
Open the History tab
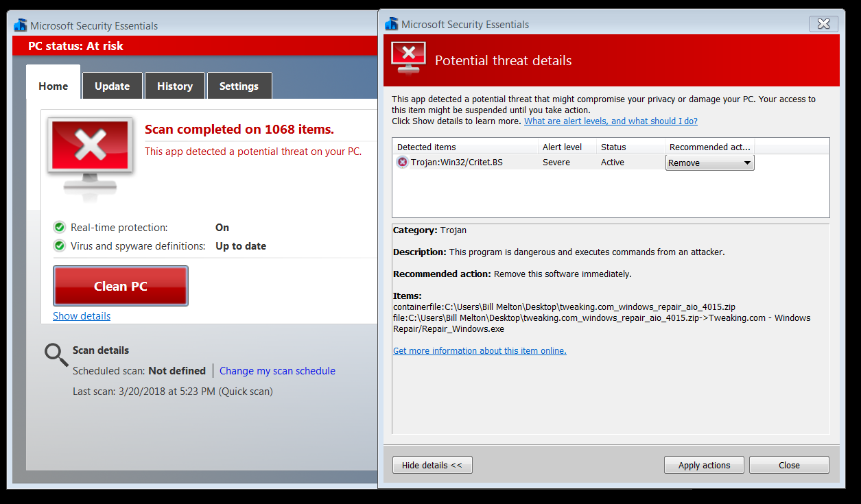click(175, 86)
